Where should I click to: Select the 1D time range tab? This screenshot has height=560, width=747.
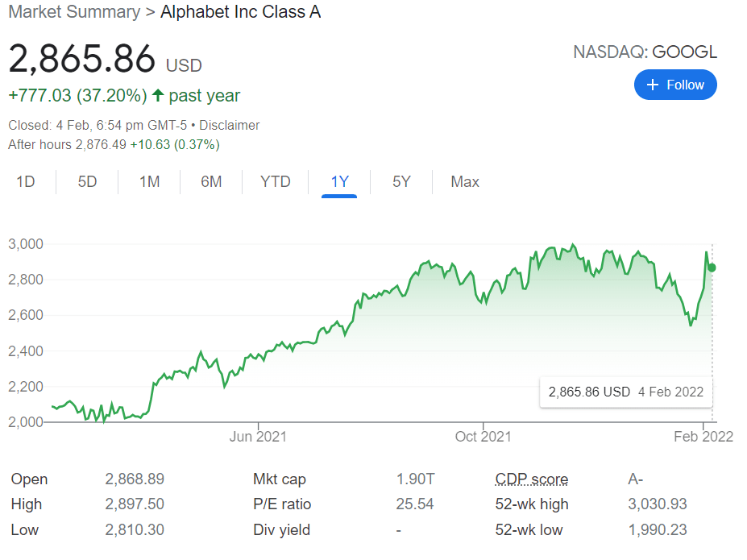pos(26,181)
